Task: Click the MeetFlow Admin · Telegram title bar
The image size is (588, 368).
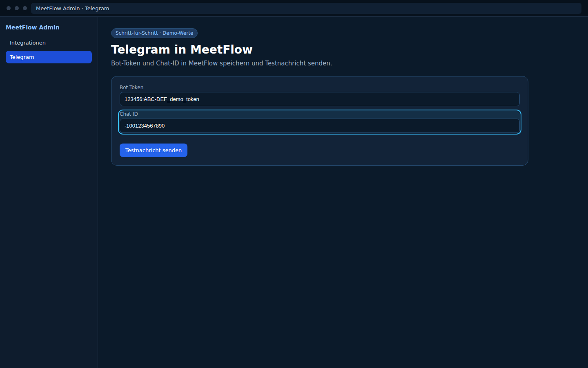Action: [306, 9]
